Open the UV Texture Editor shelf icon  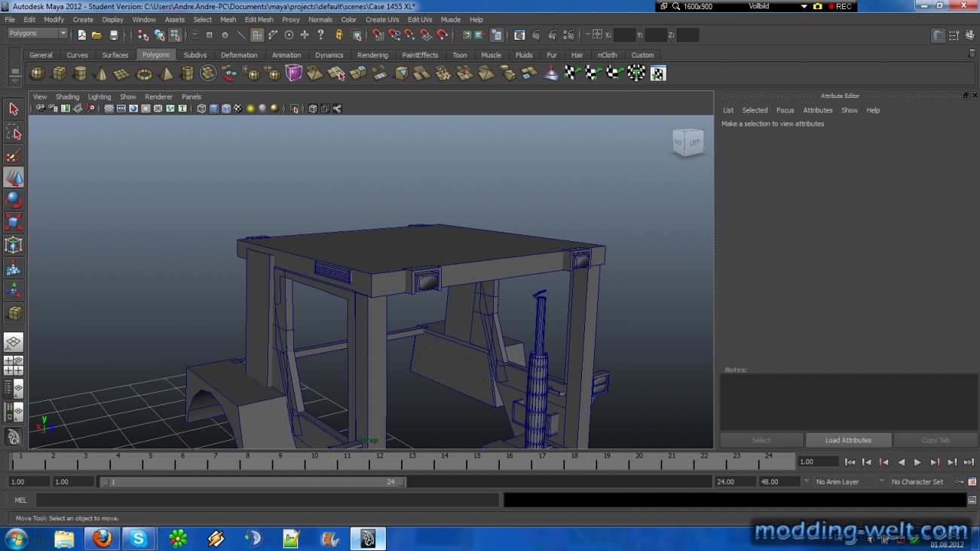pos(658,73)
